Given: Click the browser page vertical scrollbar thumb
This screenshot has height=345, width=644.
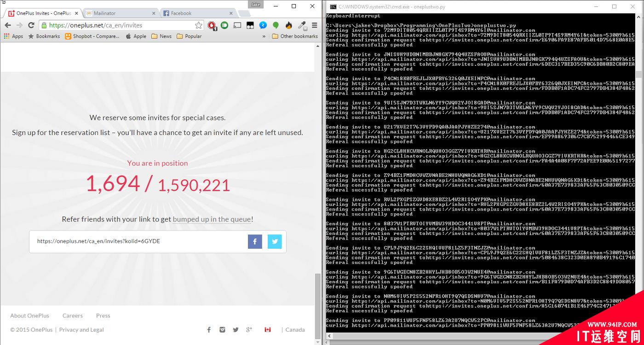Looking at the screenshot, I should tap(318, 306).
